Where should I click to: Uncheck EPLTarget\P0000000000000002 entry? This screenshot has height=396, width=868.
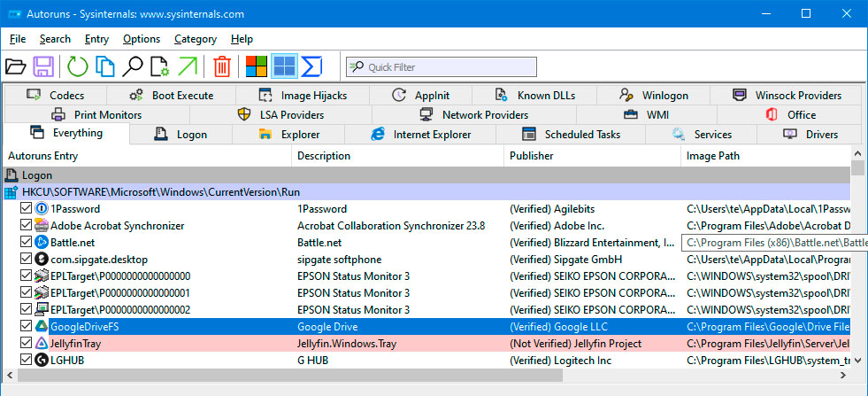(26, 309)
